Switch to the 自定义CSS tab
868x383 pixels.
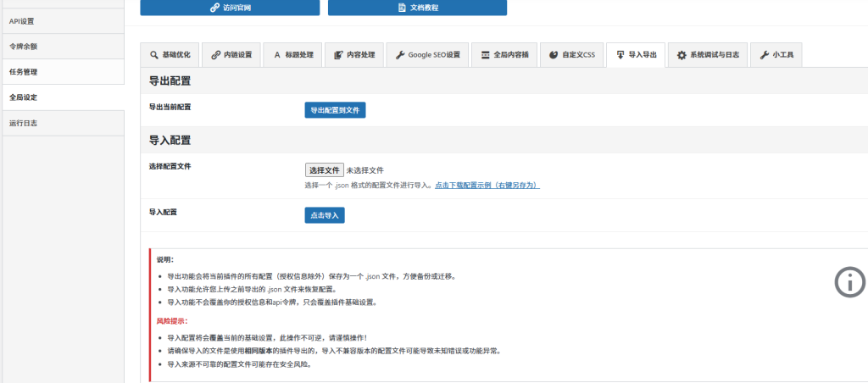571,55
